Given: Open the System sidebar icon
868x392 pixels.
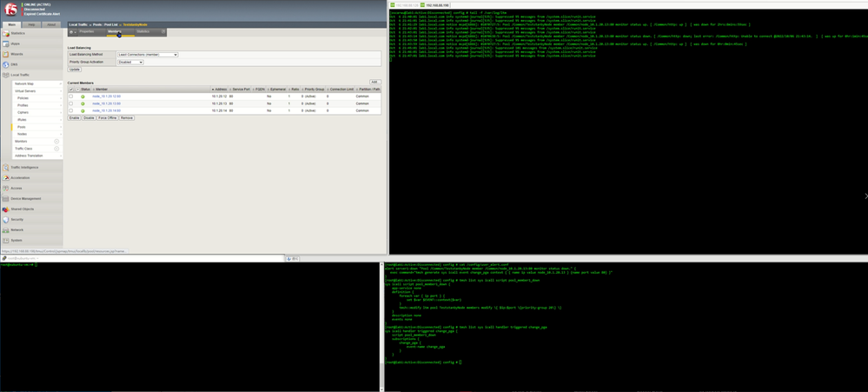Looking at the screenshot, I should click(x=5, y=240).
